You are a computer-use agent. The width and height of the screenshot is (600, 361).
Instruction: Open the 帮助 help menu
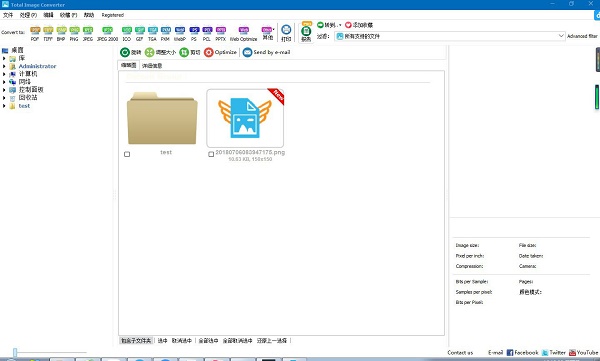tap(89, 15)
